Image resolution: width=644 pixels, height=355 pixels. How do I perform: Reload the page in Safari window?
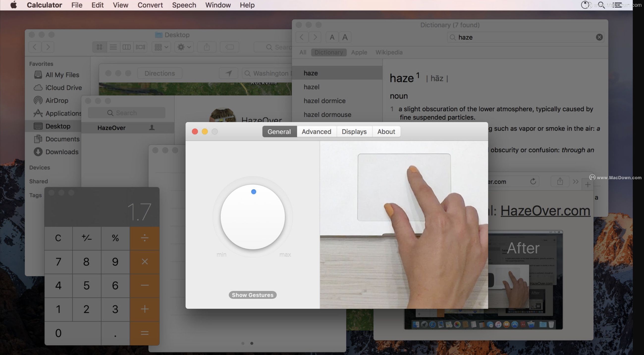[x=533, y=181]
